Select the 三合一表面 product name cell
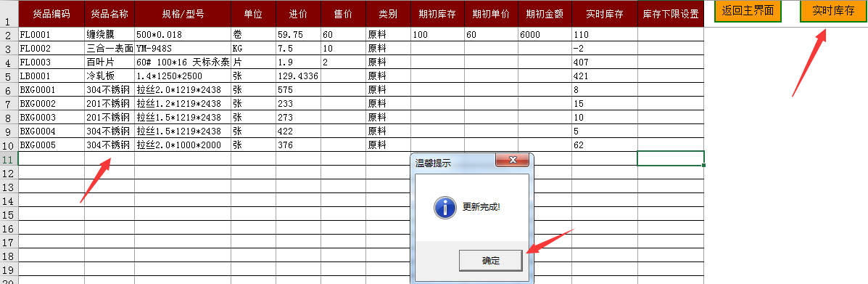The width and height of the screenshot is (868, 284). pos(109,48)
